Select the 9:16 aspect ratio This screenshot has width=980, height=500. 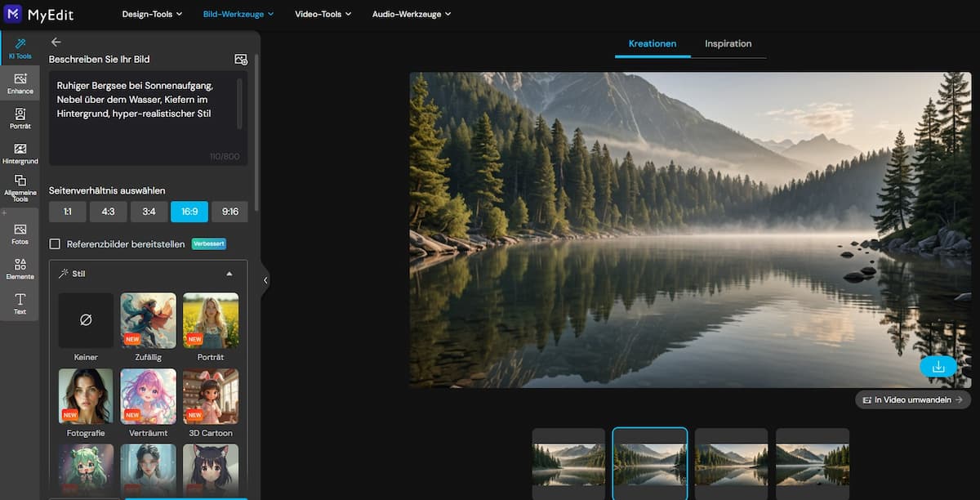click(229, 212)
